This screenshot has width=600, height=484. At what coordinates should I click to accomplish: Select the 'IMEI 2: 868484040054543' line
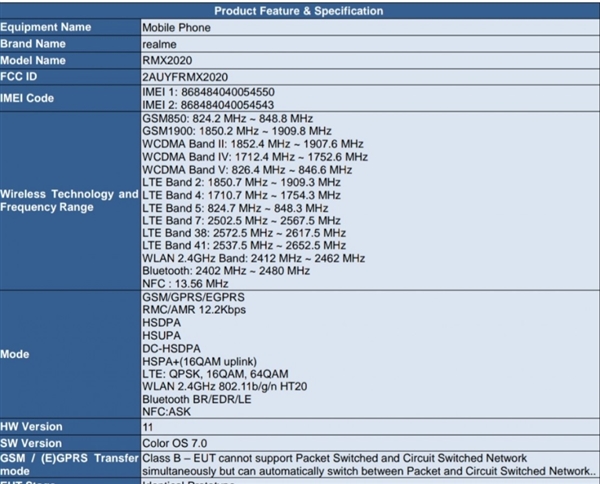click(x=208, y=105)
